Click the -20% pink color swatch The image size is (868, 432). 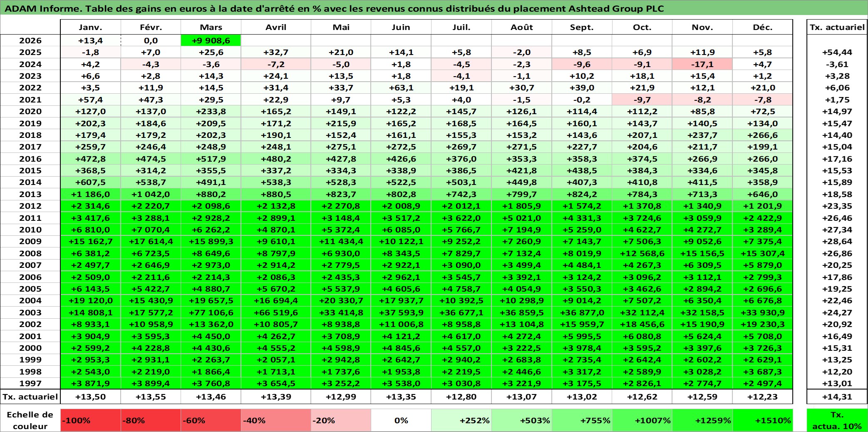(x=341, y=420)
